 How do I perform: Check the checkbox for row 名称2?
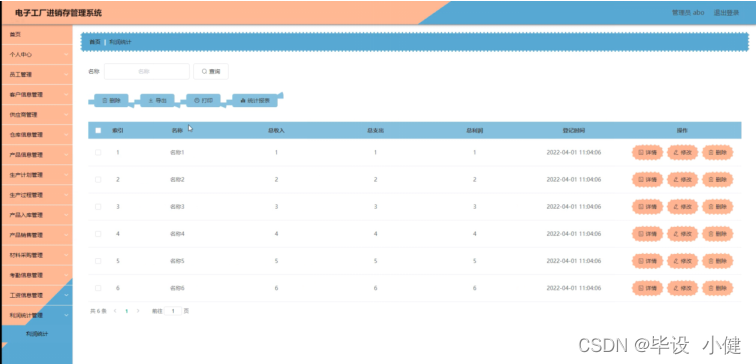click(98, 179)
